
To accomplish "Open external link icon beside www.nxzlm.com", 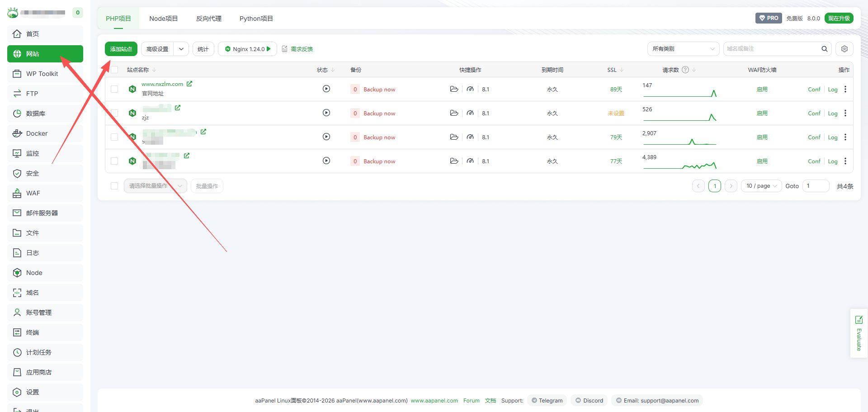I will pyautogui.click(x=189, y=84).
